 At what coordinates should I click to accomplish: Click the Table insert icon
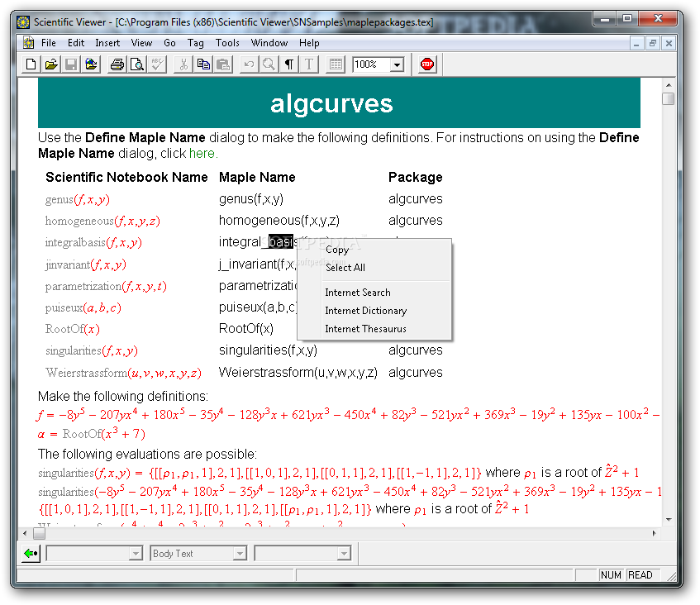(x=336, y=64)
